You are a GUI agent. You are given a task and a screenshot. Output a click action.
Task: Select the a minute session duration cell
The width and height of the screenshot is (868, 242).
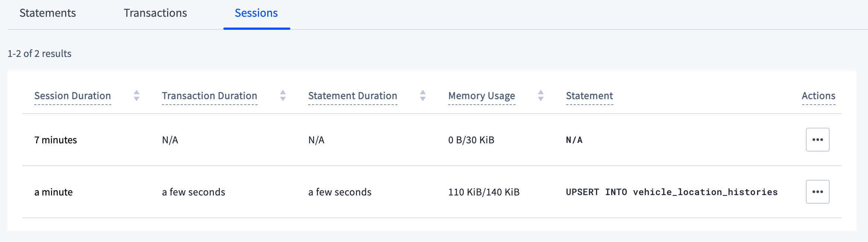(x=54, y=192)
